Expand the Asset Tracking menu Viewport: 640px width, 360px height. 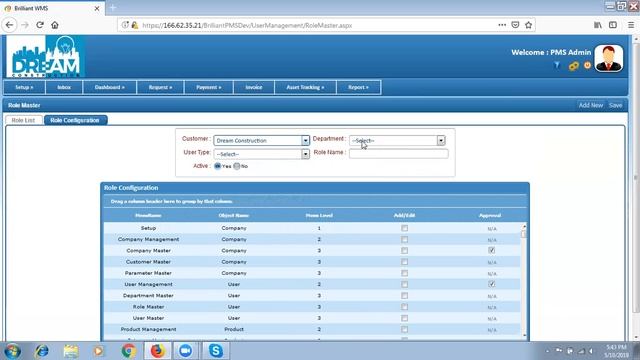click(x=305, y=87)
